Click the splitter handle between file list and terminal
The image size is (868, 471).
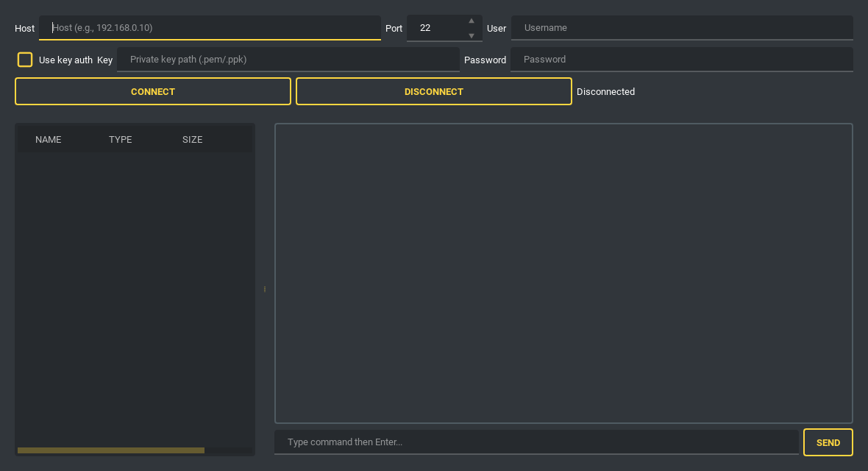pyautogui.click(x=265, y=289)
